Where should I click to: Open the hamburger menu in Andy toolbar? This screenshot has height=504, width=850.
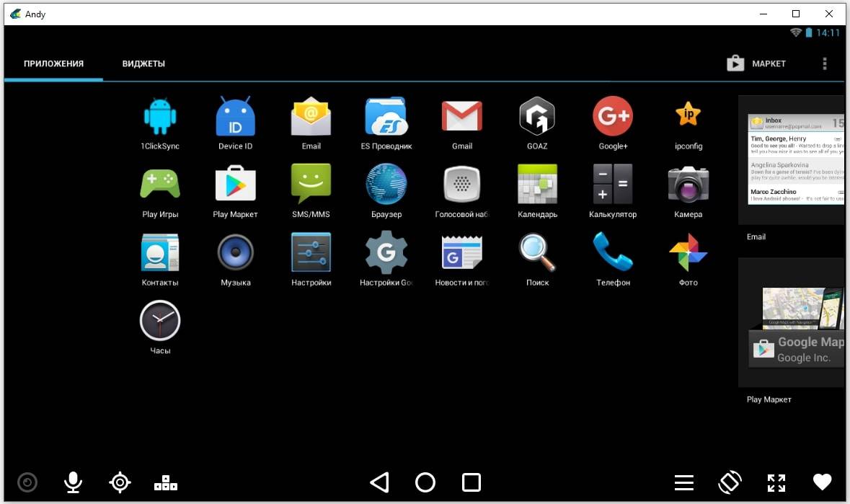[x=684, y=482]
